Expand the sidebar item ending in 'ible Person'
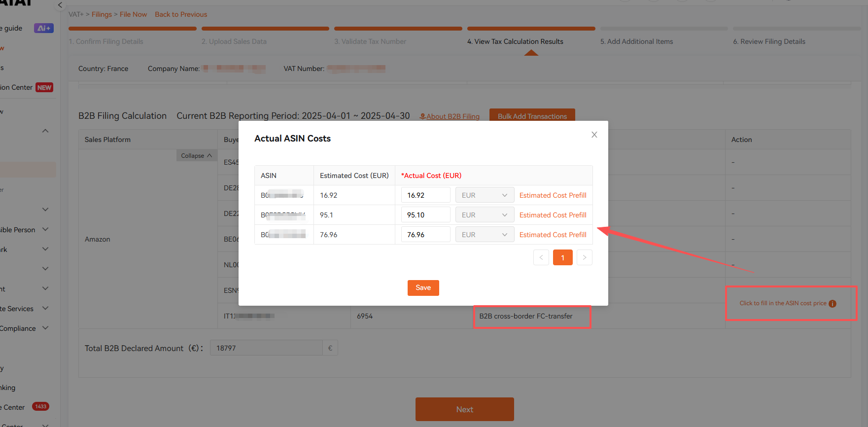Screen dimensions: 868x427 45,229
